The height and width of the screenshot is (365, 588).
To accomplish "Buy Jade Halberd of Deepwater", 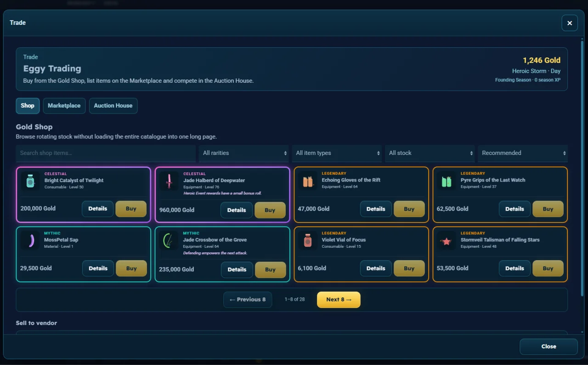I will click(x=270, y=210).
